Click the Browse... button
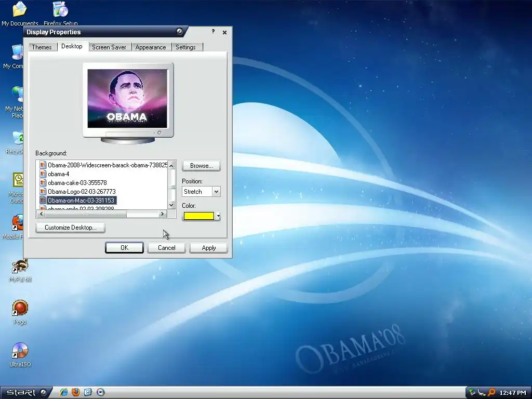This screenshot has height=399, width=532. [201, 166]
